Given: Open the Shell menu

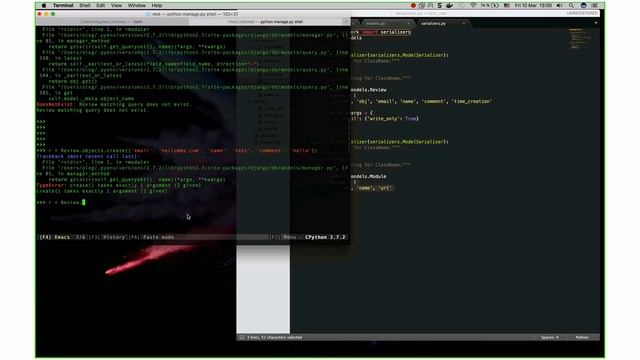Looking at the screenshot, I should coord(85,6).
